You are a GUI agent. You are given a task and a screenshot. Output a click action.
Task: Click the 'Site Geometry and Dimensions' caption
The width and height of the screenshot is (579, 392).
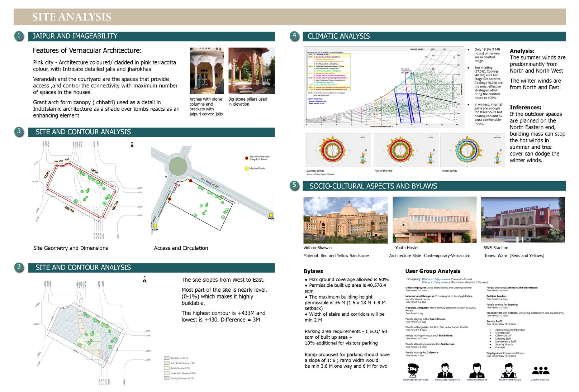[70, 248]
